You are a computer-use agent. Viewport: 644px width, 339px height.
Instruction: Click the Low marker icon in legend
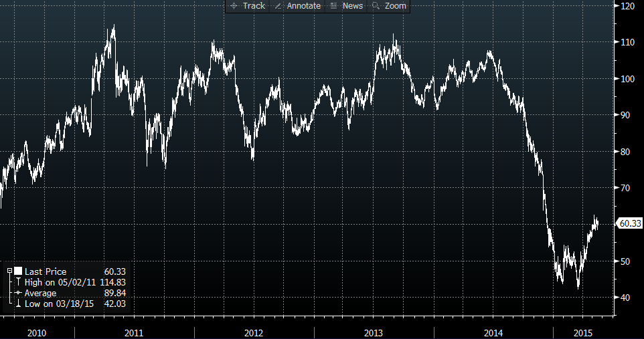click(x=18, y=304)
